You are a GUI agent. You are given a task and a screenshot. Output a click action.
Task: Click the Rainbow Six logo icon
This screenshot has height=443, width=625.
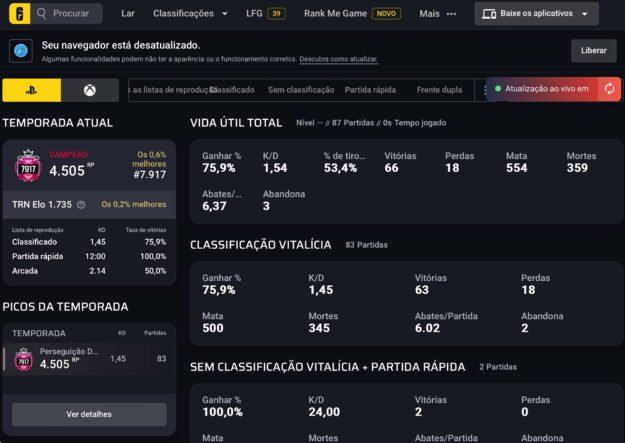coord(15,14)
